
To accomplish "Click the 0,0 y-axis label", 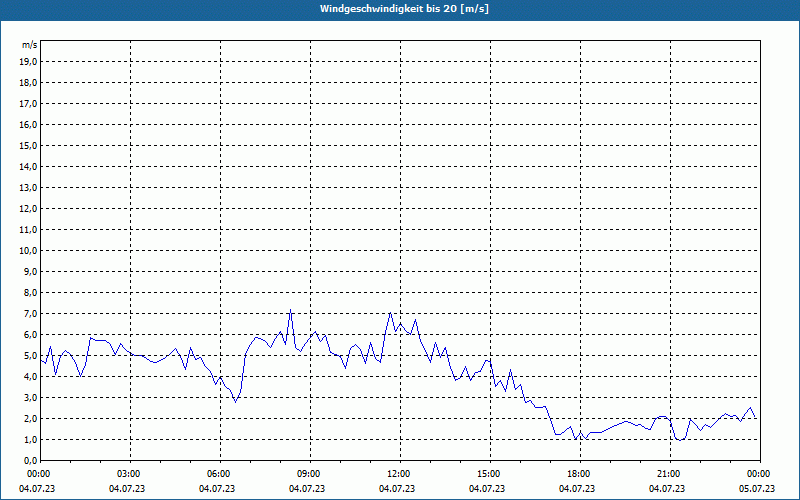I will coord(30,461).
